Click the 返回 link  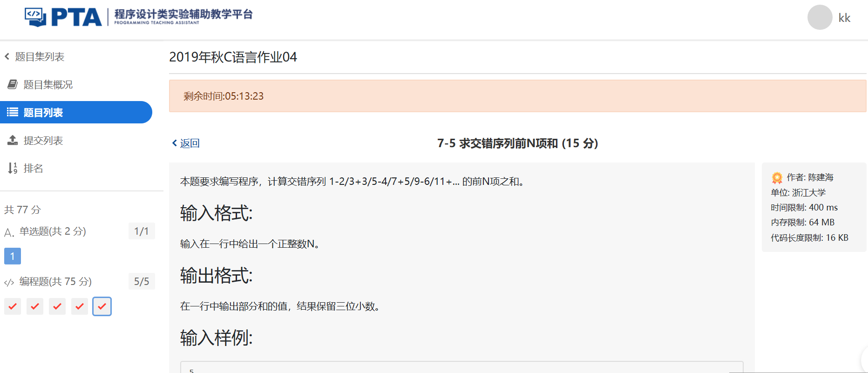coord(186,143)
